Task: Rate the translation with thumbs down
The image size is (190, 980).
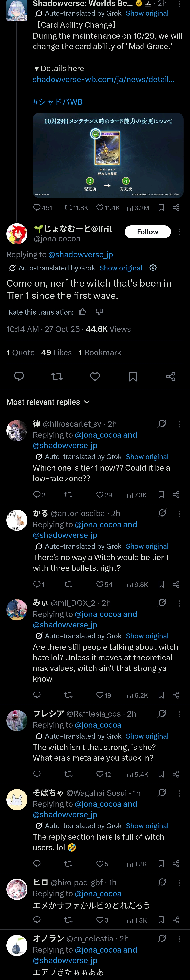Action: (x=99, y=312)
